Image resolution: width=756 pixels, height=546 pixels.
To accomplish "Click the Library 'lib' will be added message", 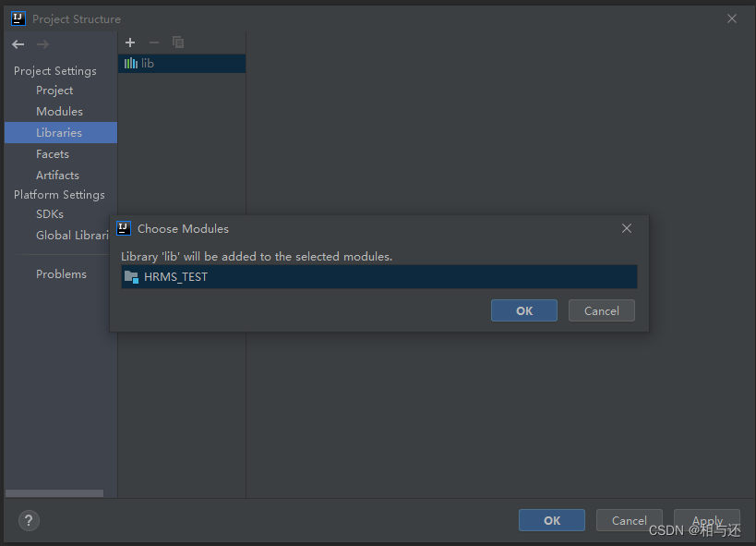I will point(257,256).
